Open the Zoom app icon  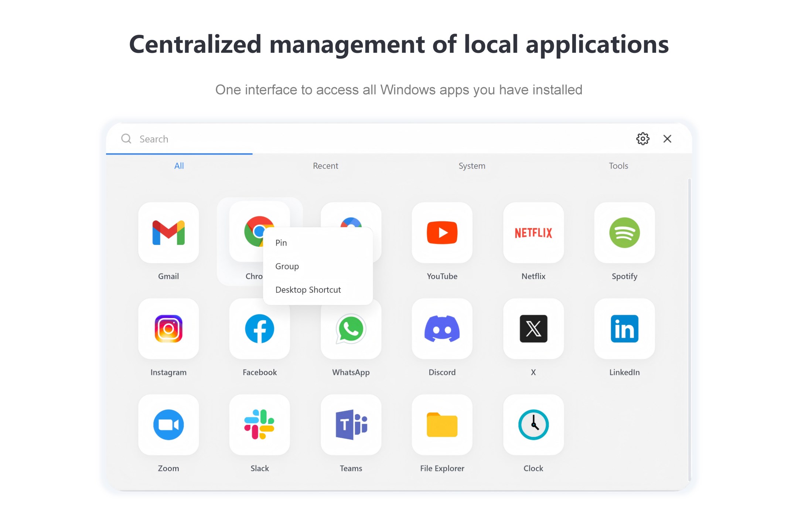(x=168, y=424)
